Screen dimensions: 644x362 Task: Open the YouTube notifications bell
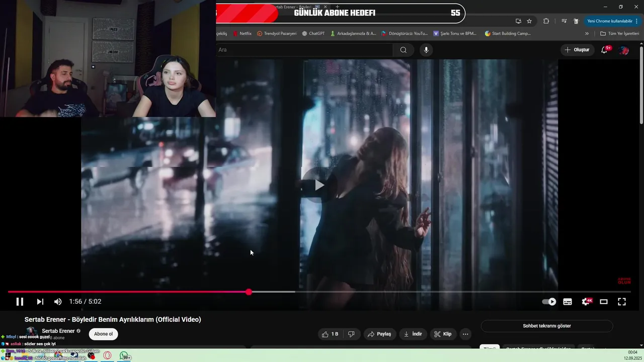click(x=605, y=50)
